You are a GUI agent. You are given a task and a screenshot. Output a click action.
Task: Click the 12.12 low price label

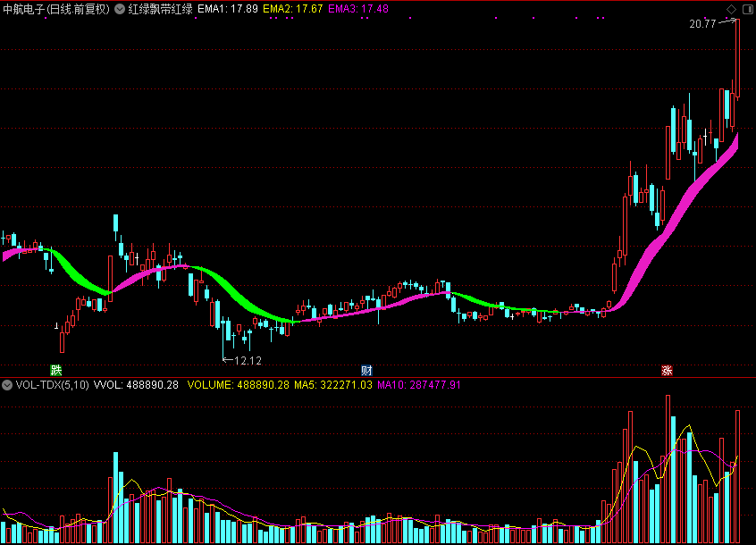point(248,360)
